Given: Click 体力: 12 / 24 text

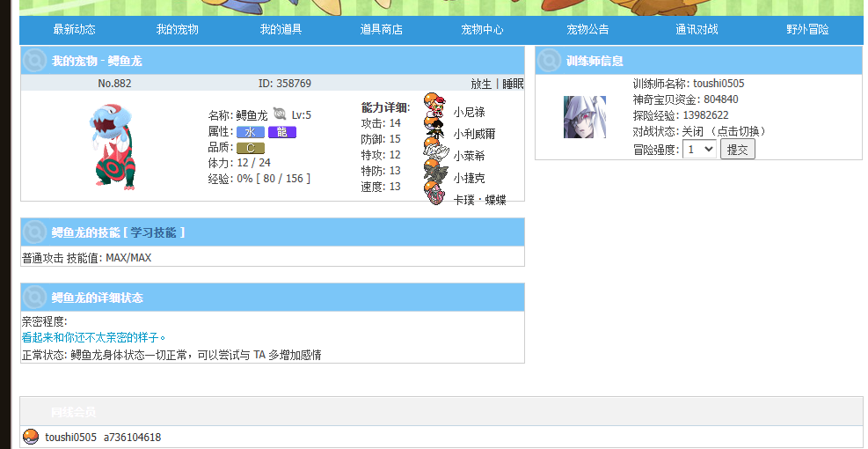Looking at the screenshot, I should click(x=239, y=163).
